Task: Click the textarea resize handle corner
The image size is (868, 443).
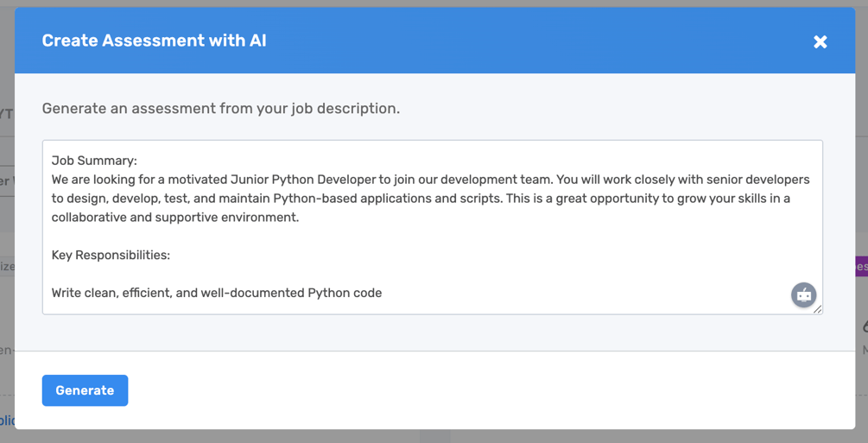Action: 818,309
